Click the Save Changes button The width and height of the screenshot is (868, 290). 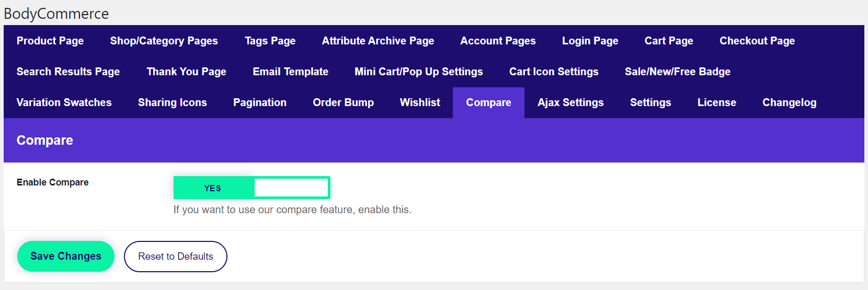tap(66, 256)
